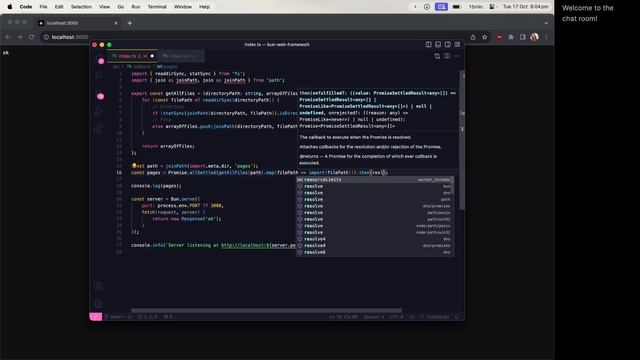
Task: Open the Run and Debug activity bar icon
Action: 99,111
